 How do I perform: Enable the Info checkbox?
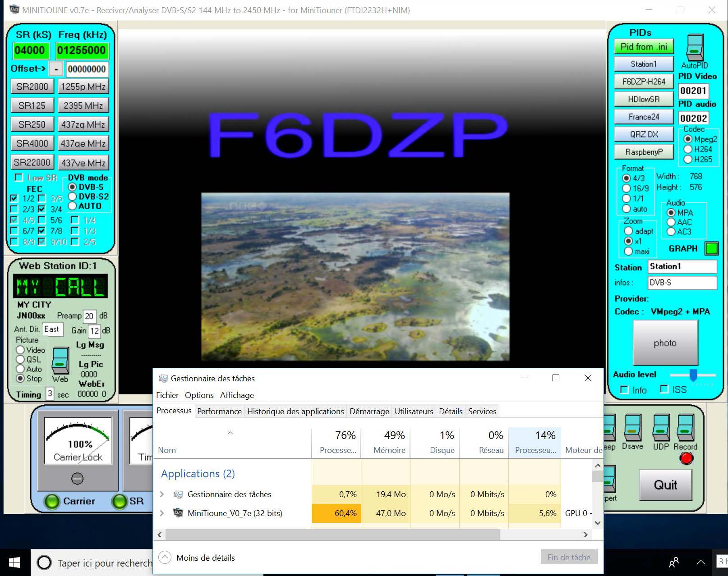pyautogui.click(x=624, y=390)
